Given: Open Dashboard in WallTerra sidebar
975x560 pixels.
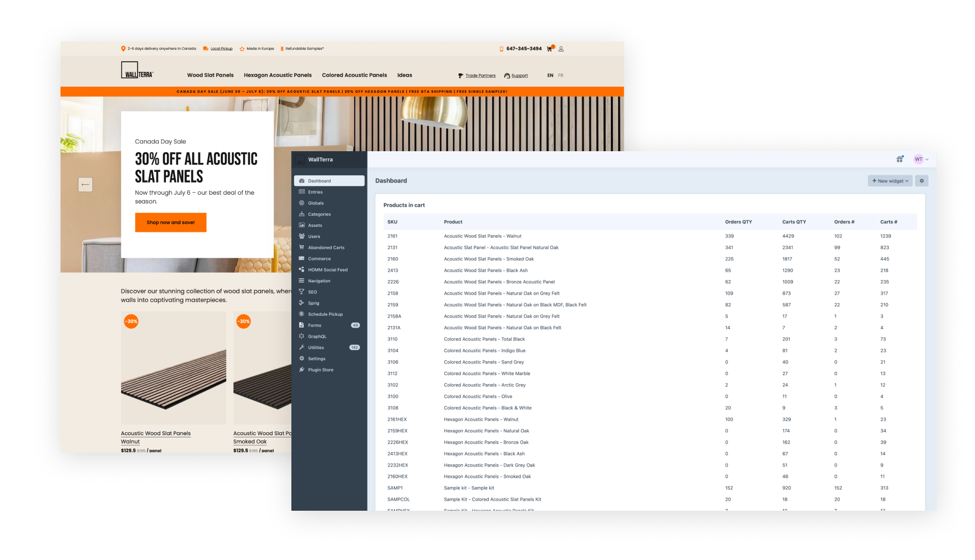Looking at the screenshot, I should click(329, 181).
